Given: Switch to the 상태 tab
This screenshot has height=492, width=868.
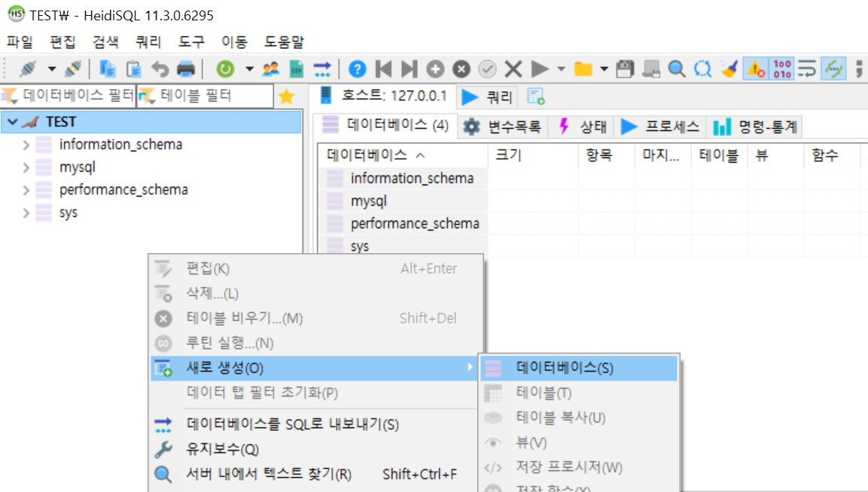Looking at the screenshot, I should coord(583,127).
